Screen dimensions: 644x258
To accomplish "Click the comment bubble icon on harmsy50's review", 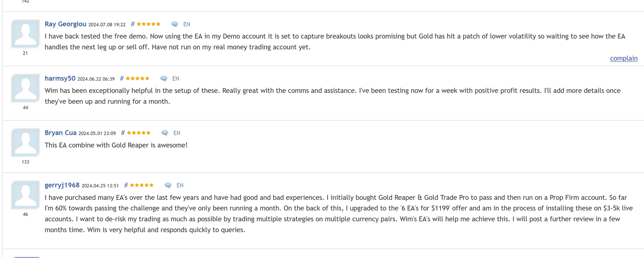I will click(x=163, y=79).
